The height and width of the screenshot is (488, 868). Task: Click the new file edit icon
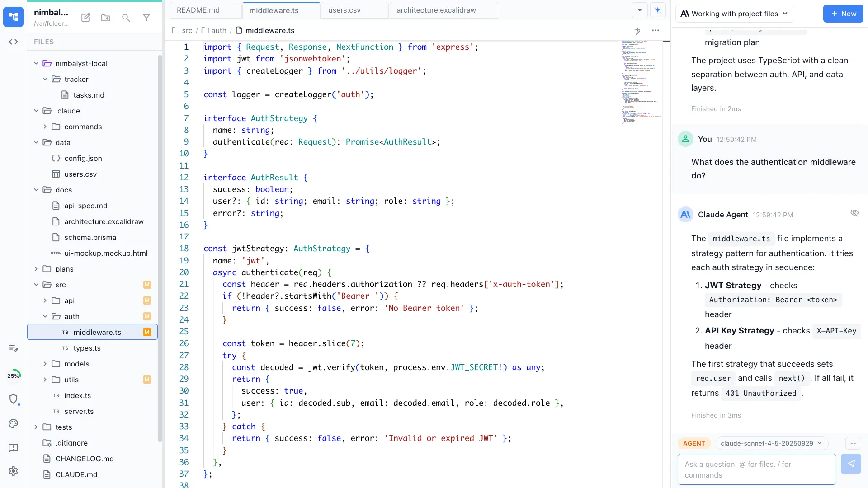pyautogui.click(x=85, y=18)
